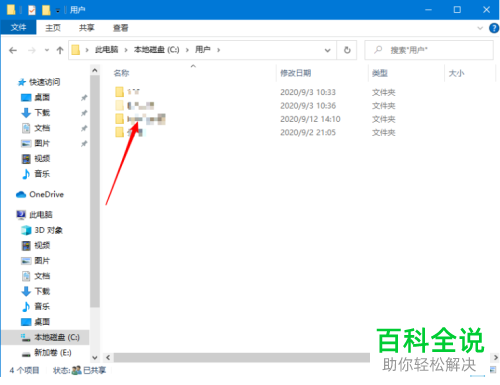Open 音乐 under 此电脑
Image resolution: width=500 pixels, height=385 pixels.
click(42, 307)
